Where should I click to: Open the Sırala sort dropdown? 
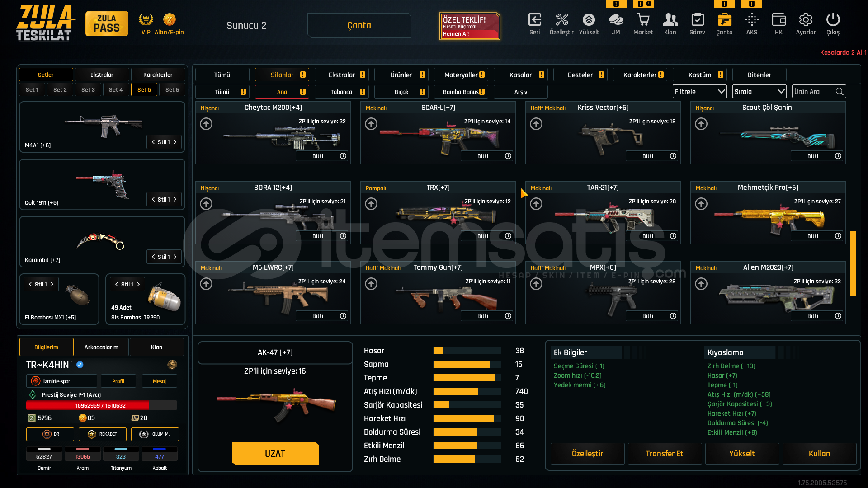(759, 92)
